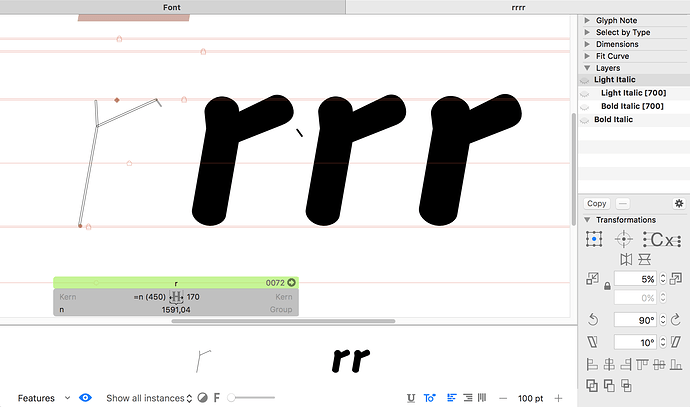This screenshot has height=407, width=690.
Task: Scale up the selection by 5%
Action: pyautogui.click(x=675, y=279)
